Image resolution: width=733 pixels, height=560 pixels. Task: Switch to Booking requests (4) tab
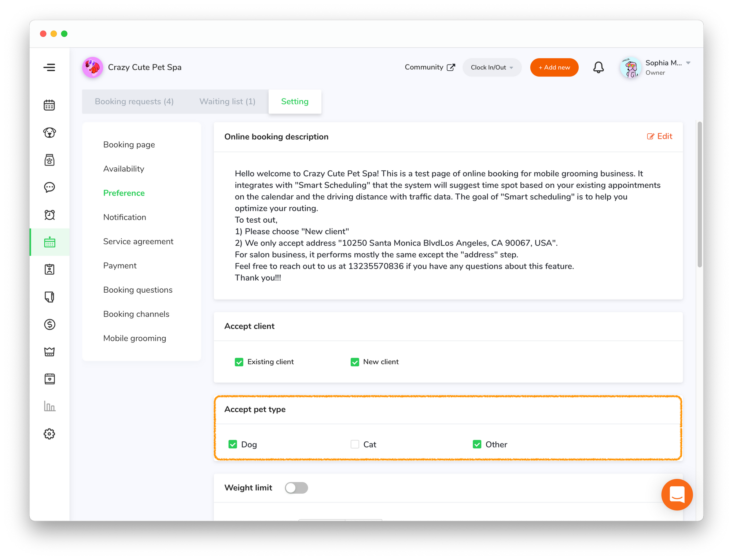click(134, 101)
